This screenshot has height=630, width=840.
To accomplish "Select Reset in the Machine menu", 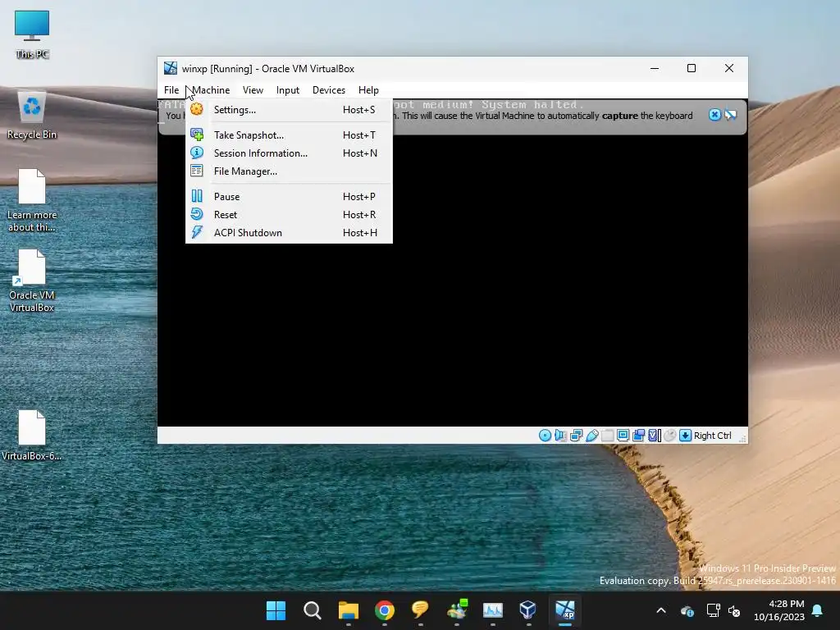I will coord(289,215).
